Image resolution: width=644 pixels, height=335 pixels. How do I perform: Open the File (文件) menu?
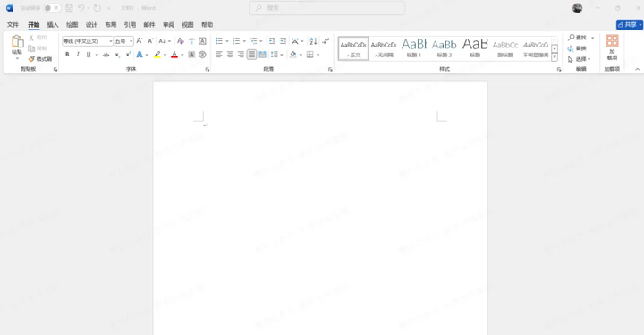click(x=13, y=25)
